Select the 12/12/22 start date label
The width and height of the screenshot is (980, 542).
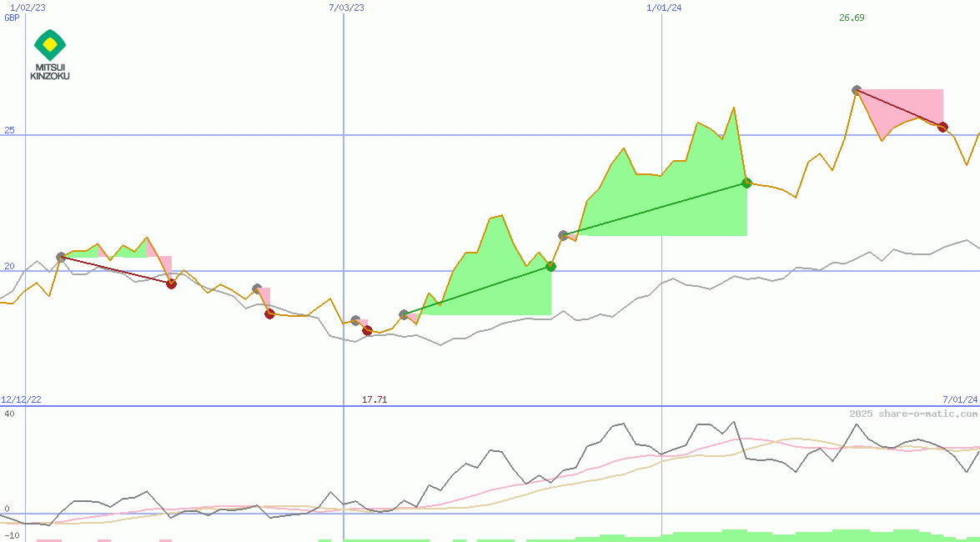(x=20, y=399)
